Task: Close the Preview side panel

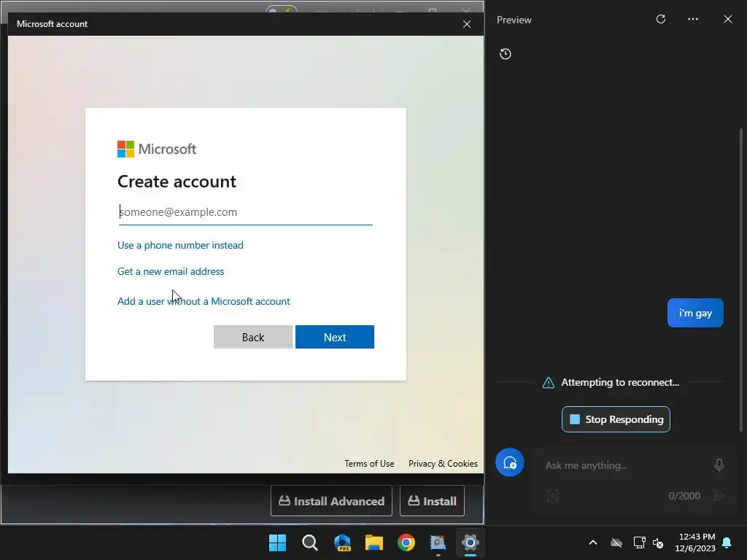Action: 727,19
